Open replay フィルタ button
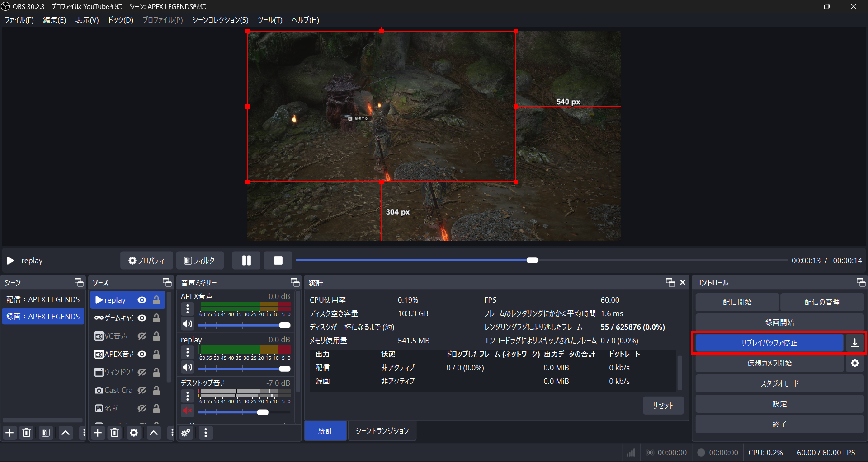Image resolution: width=868 pixels, height=462 pixels. pyautogui.click(x=199, y=261)
